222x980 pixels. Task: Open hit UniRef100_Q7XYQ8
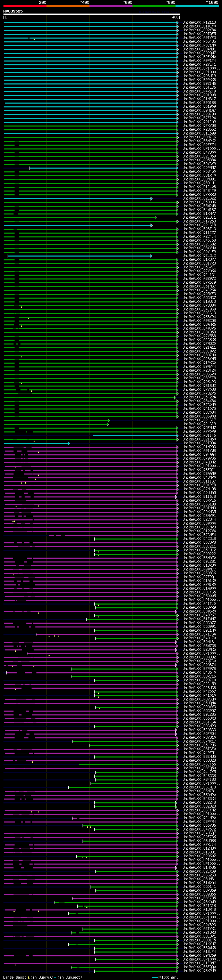coord(199,125)
